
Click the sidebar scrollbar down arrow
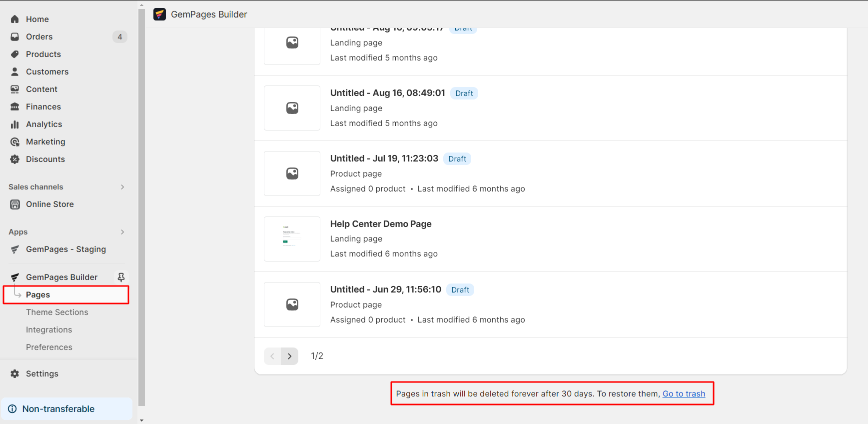click(141, 420)
